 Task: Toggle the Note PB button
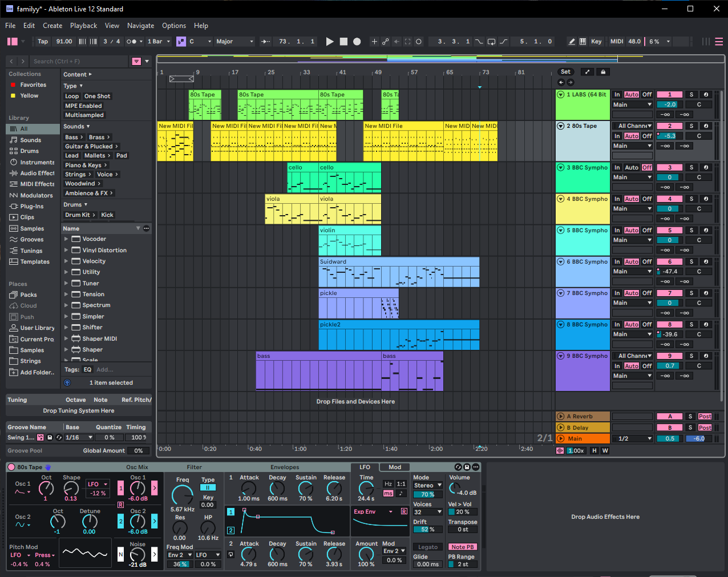462,547
